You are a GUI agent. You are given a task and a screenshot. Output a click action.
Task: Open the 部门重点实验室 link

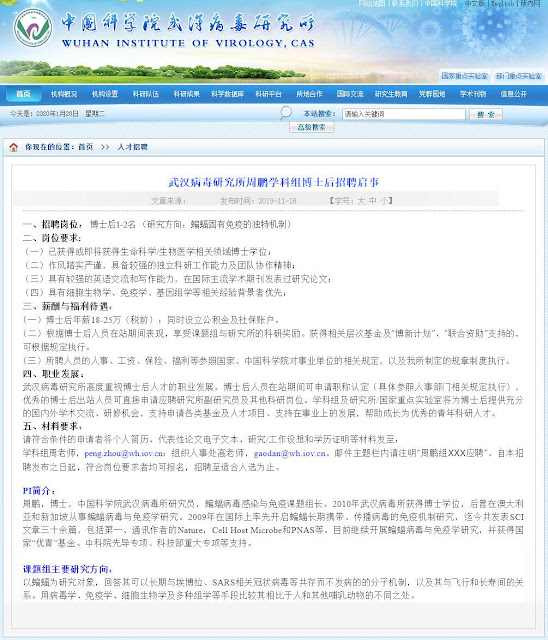coord(519,76)
